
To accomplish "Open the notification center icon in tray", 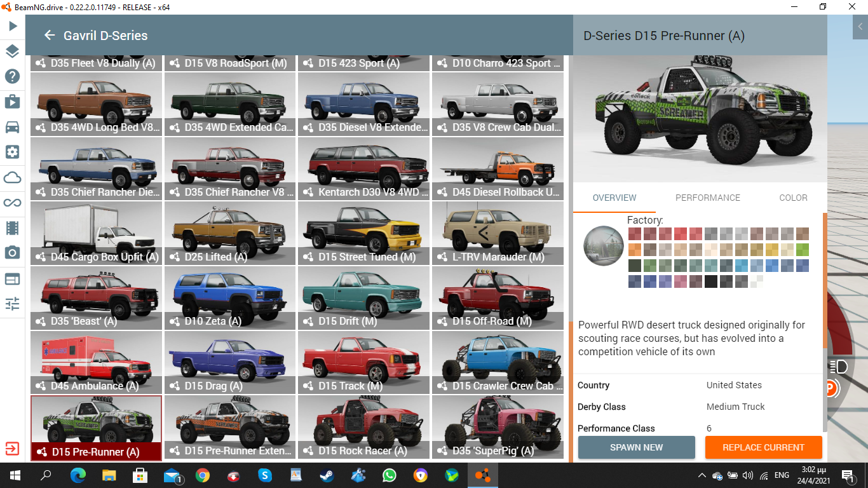I will point(848,475).
